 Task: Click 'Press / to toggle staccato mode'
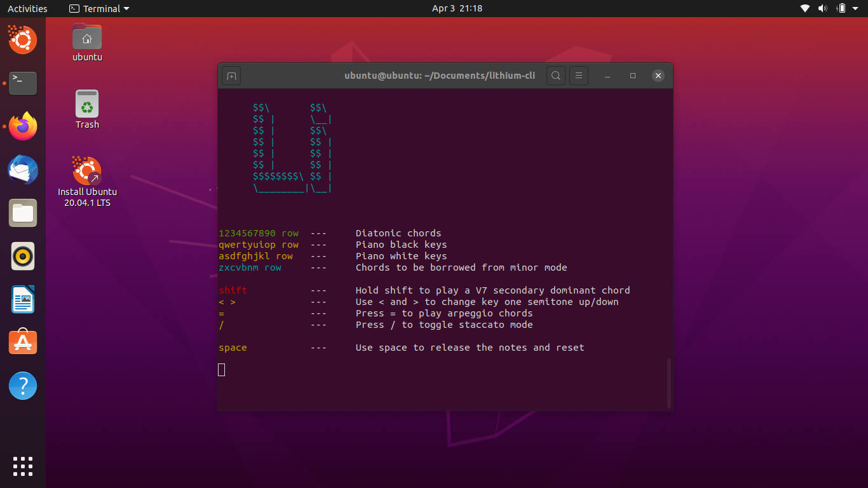tap(444, 325)
